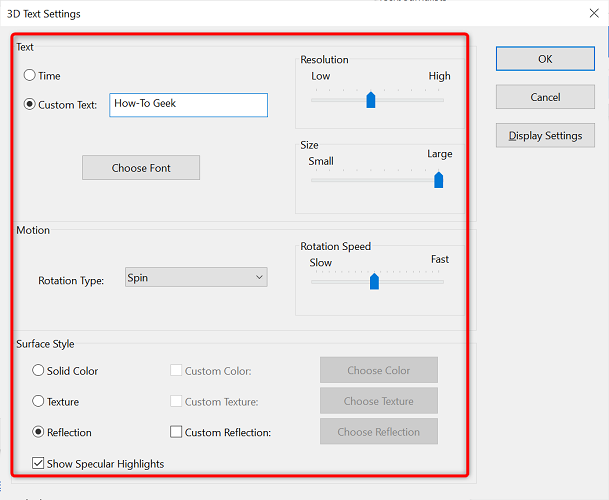Click the Resolution slider handle

(370, 99)
